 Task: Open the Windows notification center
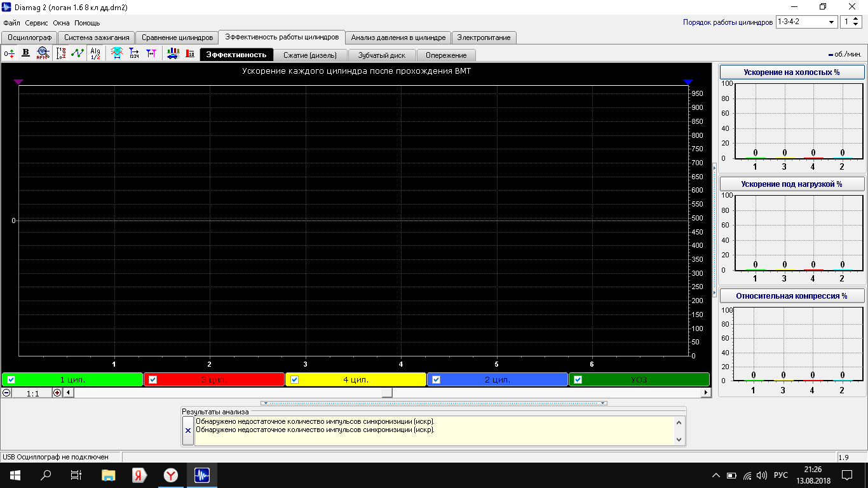[847, 475]
